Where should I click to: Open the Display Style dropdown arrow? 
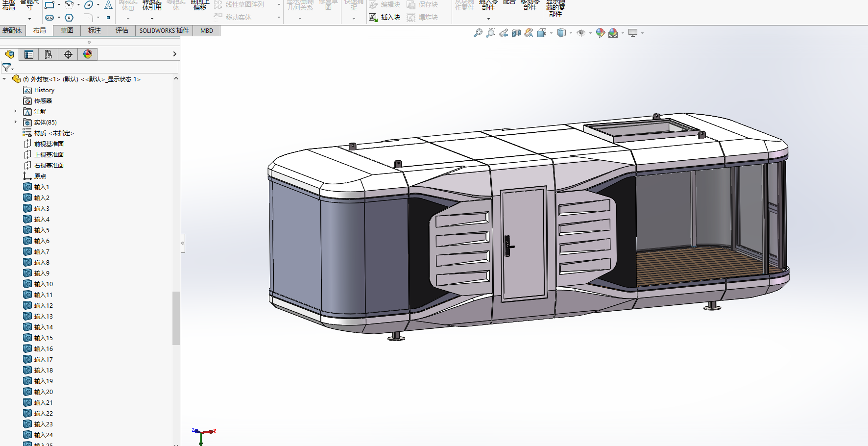(571, 33)
